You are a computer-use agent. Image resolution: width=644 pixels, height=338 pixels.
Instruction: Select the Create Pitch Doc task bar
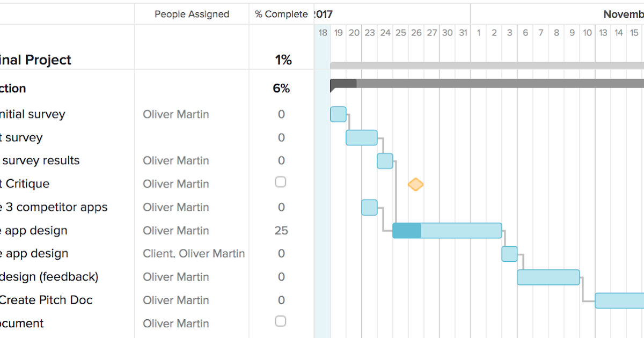click(x=620, y=300)
